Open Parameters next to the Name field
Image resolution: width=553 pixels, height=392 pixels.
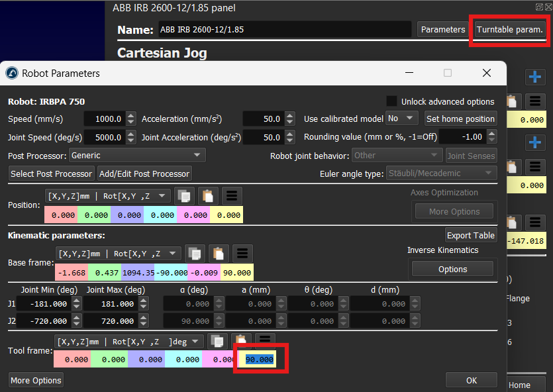(443, 29)
